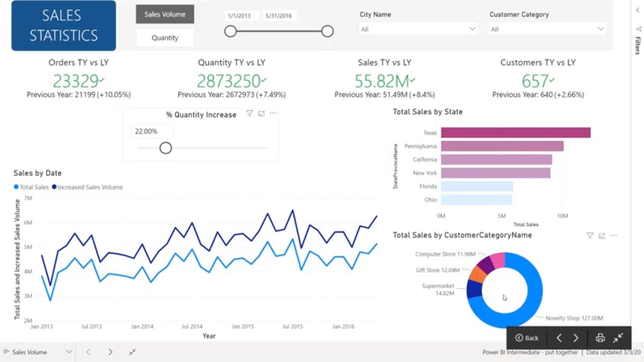Click 'Previous Year: 21199 (+10.05%)' text
Image resolution: width=644 pixels, height=362 pixels.
[78, 95]
